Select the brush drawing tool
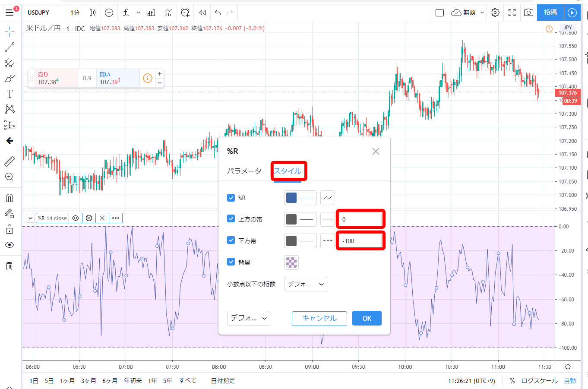The height and width of the screenshot is (389, 588). tap(9, 79)
